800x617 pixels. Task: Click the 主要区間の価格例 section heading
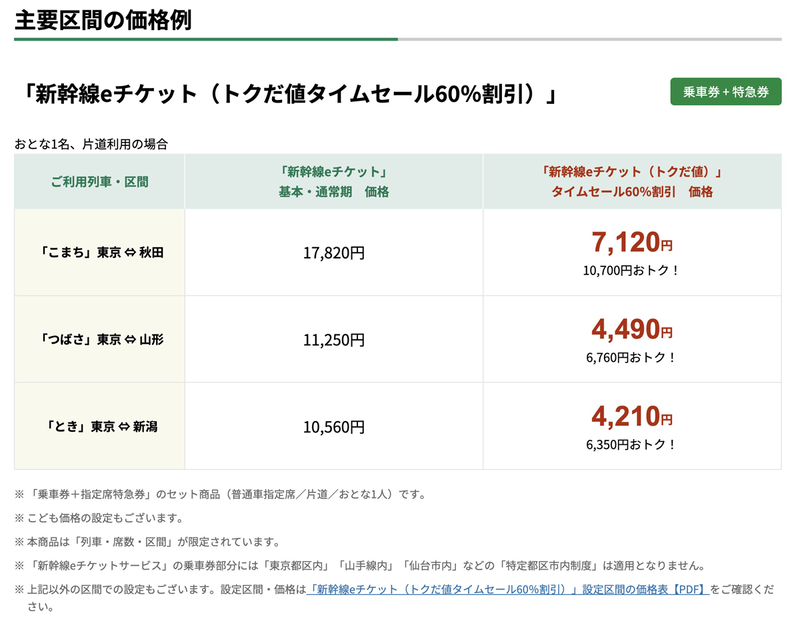(103, 19)
